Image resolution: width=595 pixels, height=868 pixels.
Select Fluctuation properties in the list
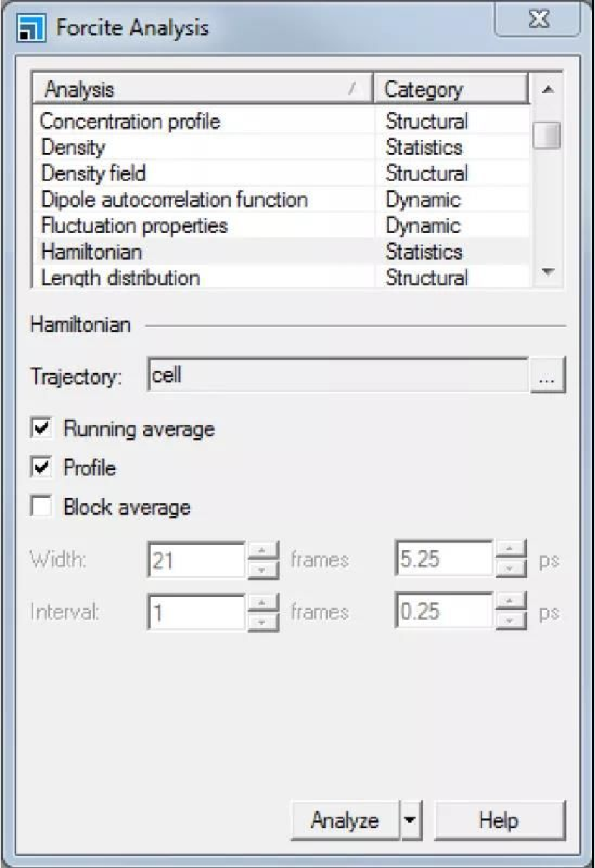134,226
